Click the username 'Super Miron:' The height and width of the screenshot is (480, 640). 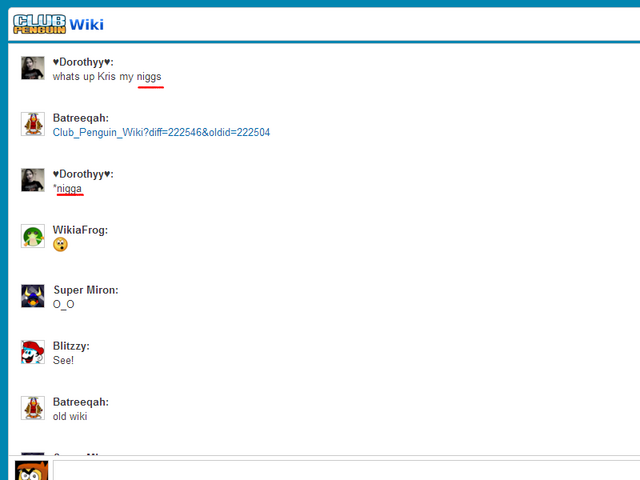pos(86,290)
